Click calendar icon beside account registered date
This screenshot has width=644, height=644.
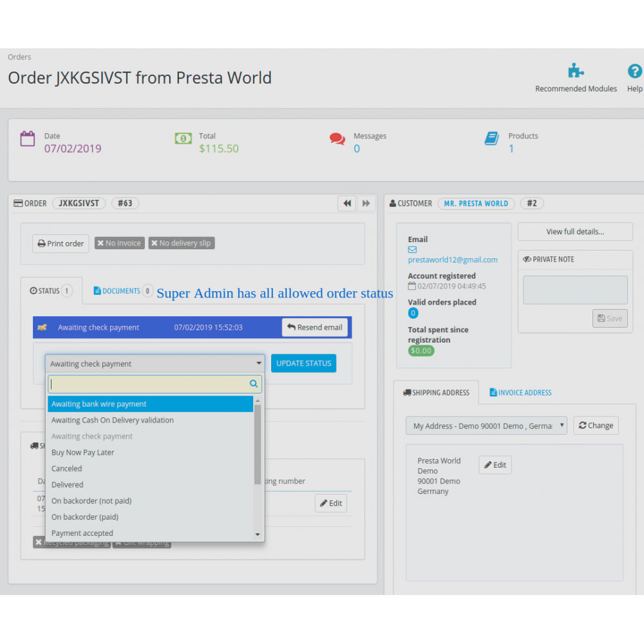pos(412,286)
